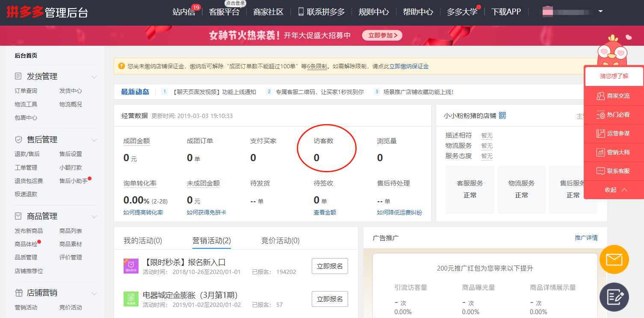The height and width of the screenshot is (318, 644).
Task: Click the phone icon beside 联系拼多多
Action: point(301,12)
